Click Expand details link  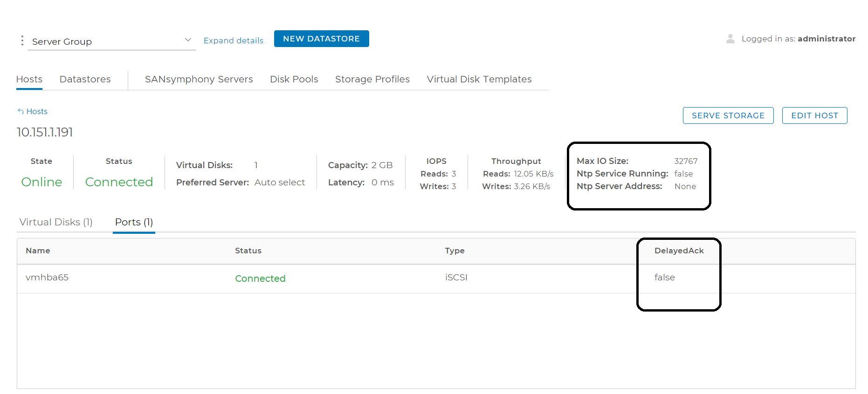233,41
